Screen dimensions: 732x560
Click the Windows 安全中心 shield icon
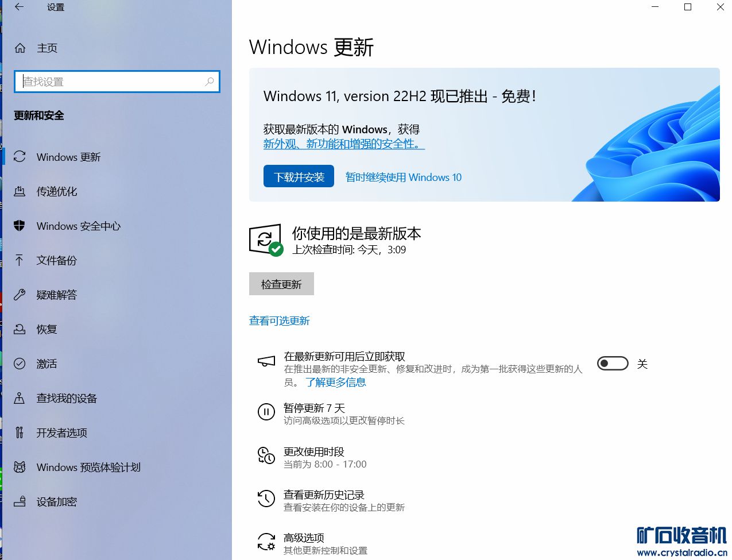(x=20, y=226)
